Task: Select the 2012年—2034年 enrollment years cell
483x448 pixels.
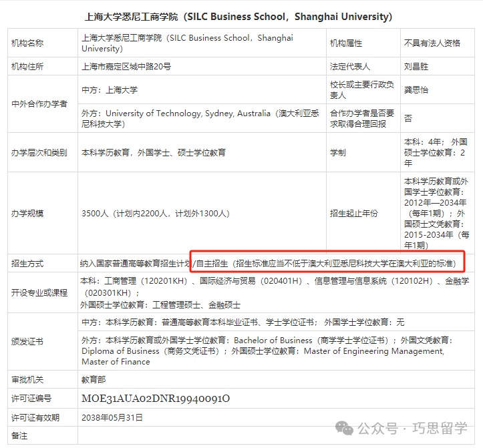Action: pos(436,214)
